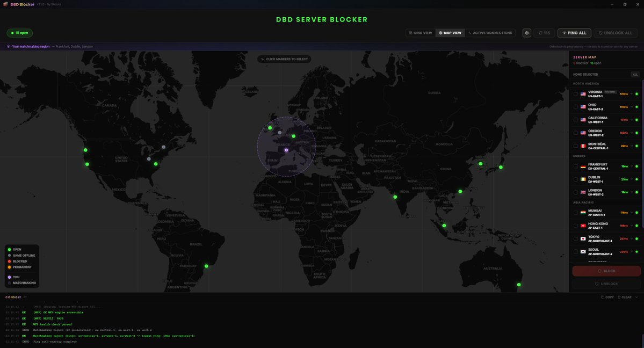Select the Oregon server marker on the map
Viewport: 644px width, 348px height.
tap(85, 150)
